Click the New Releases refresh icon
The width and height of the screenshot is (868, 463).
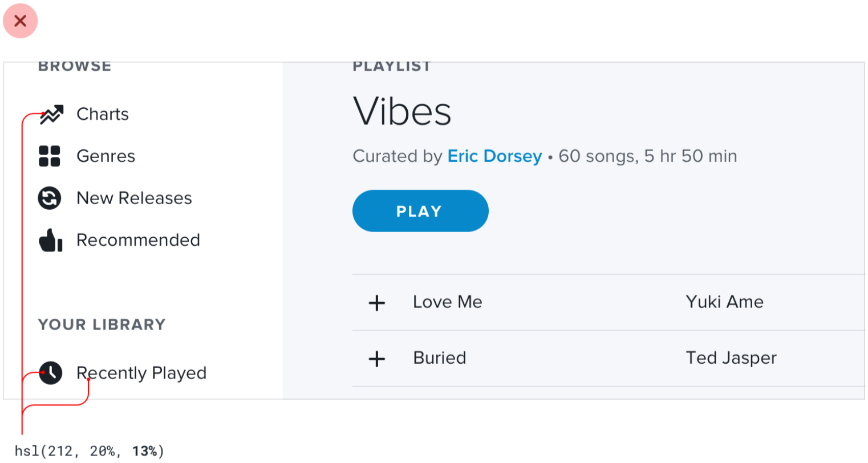pos(50,198)
